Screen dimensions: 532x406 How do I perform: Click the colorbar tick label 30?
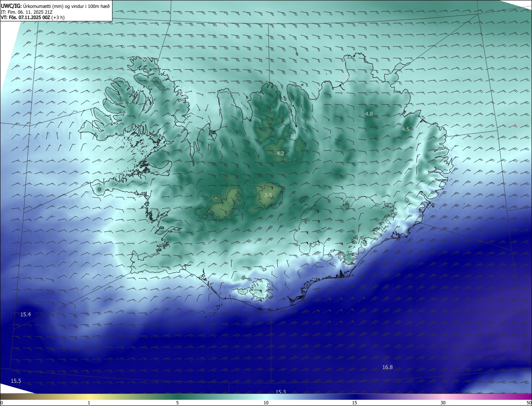(x=443, y=403)
